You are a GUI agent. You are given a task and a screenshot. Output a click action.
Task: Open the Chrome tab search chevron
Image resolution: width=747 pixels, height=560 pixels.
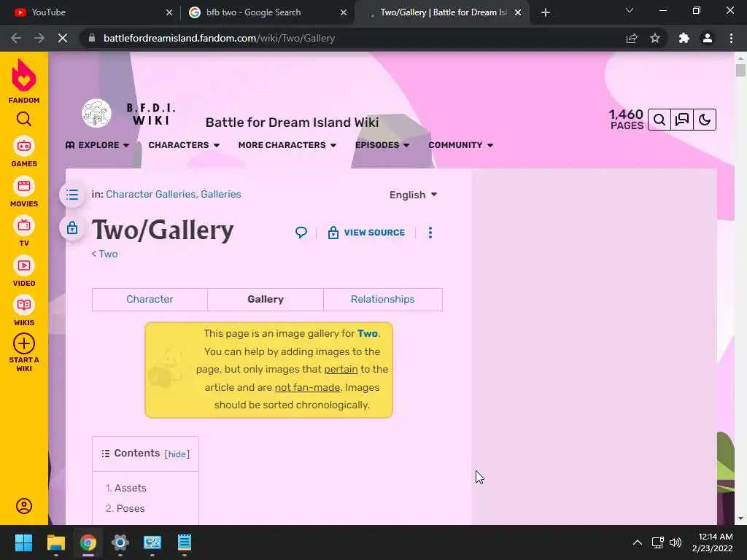pyautogui.click(x=630, y=10)
